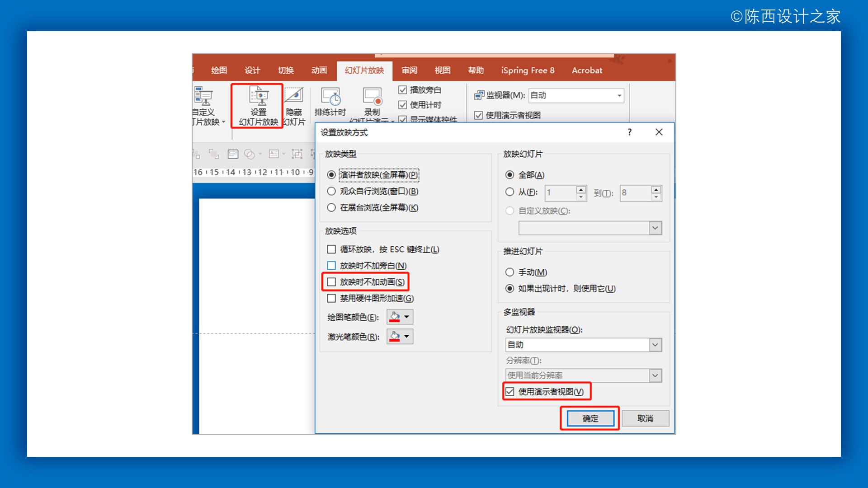
Task: Increase 到 value with up arrow
Action: point(656,189)
